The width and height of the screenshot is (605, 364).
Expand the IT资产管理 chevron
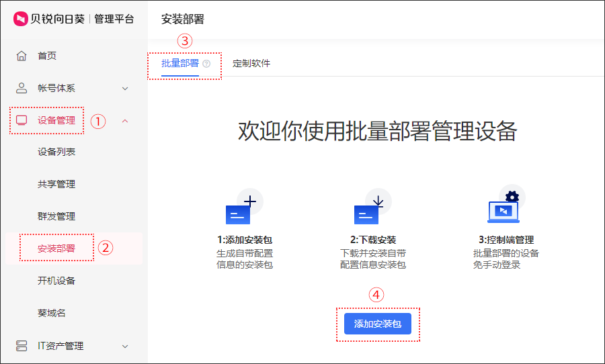pyautogui.click(x=125, y=347)
